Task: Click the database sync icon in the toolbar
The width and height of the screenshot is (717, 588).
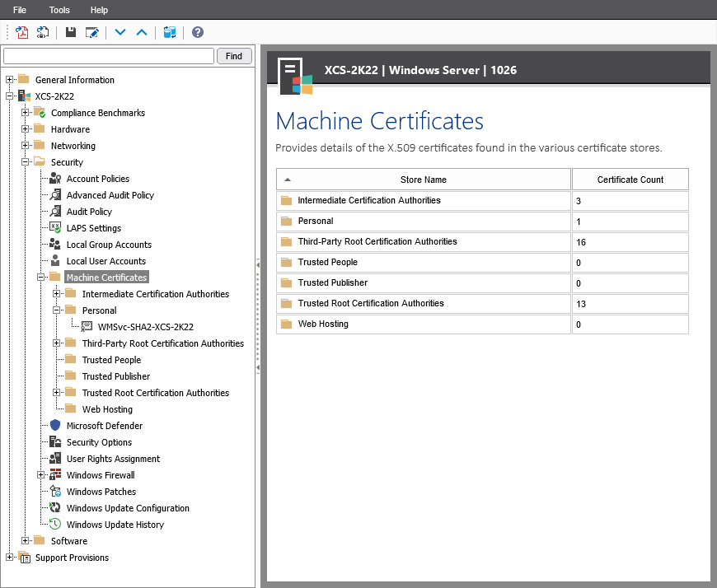Action: 170,32
